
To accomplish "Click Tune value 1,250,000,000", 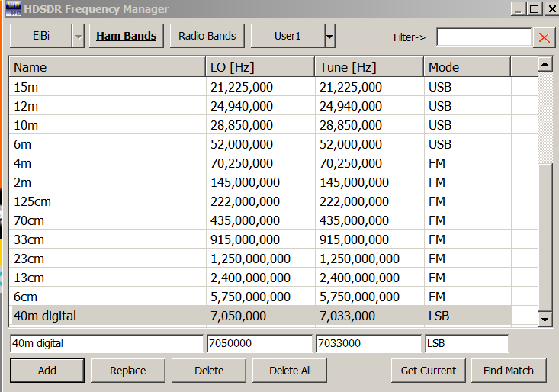I will [x=359, y=259].
